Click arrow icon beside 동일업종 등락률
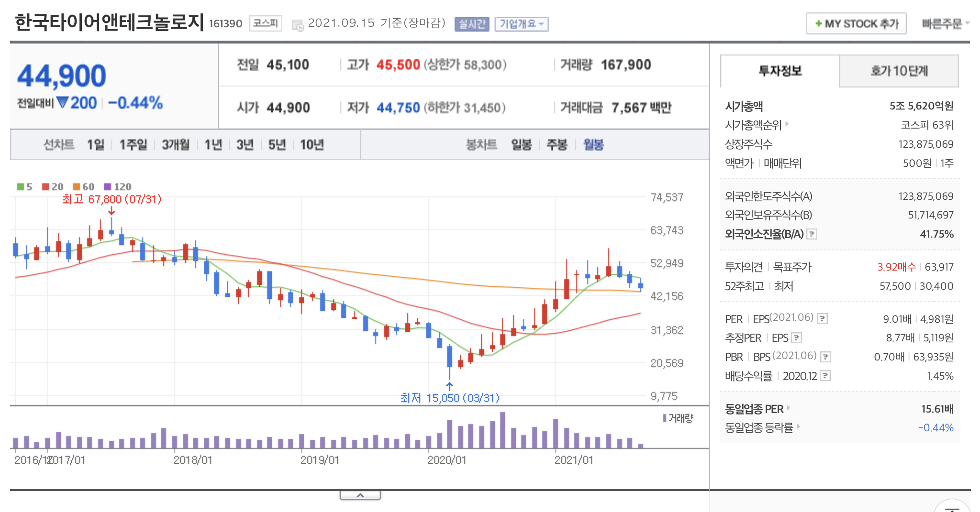 (x=798, y=426)
